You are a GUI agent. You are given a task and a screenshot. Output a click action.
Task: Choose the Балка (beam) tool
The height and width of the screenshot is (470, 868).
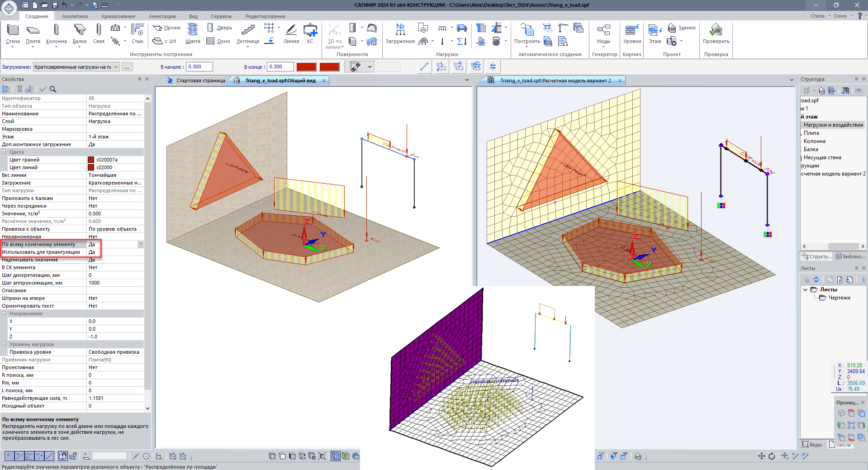tap(80, 34)
